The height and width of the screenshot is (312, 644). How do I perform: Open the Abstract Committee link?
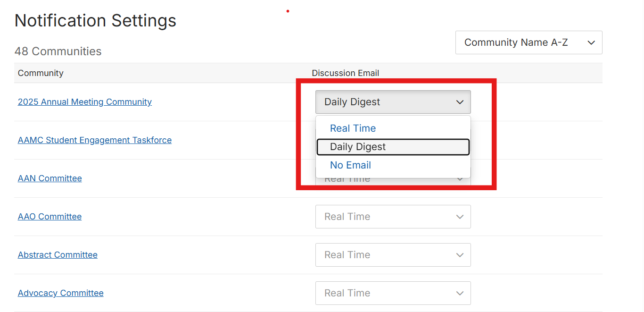(x=58, y=255)
